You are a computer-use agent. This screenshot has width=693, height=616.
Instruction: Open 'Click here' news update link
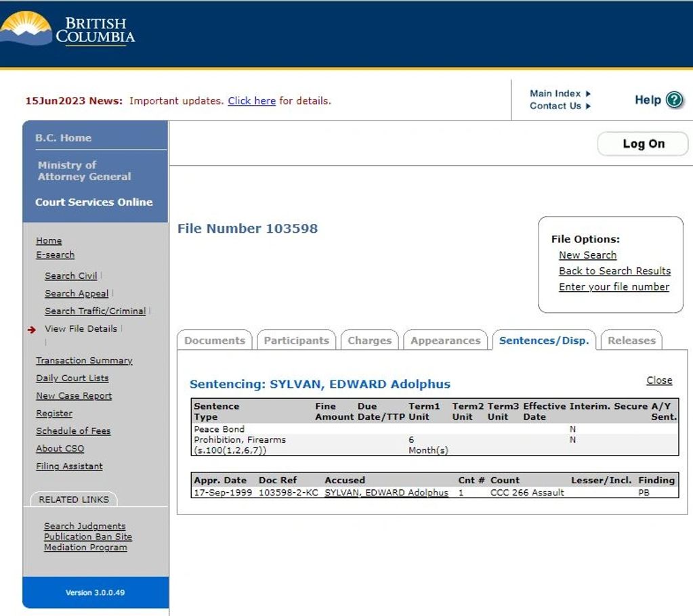(x=251, y=101)
